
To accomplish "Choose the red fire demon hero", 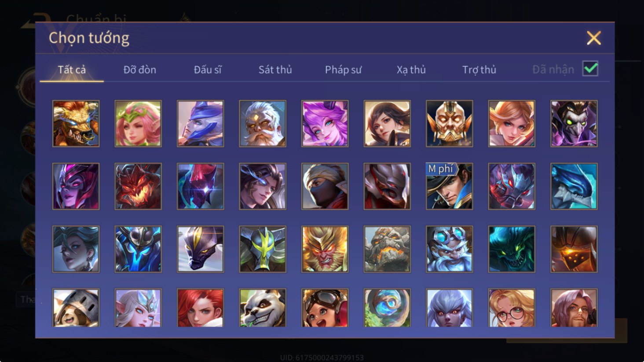I will point(138,186).
